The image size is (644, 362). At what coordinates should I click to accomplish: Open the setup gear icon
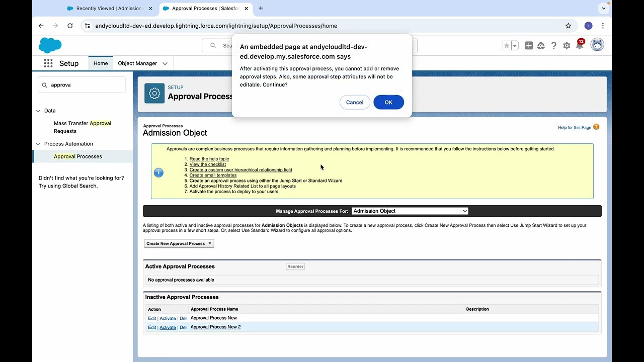567,46
